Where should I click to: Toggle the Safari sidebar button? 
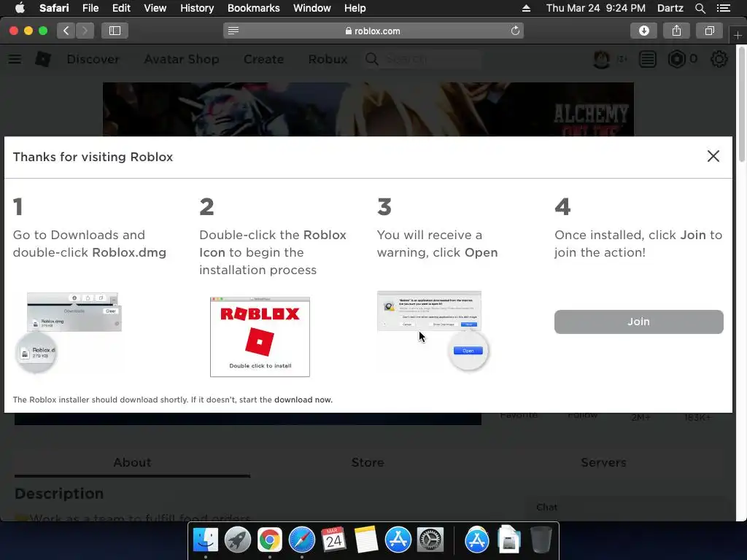[115, 31]
